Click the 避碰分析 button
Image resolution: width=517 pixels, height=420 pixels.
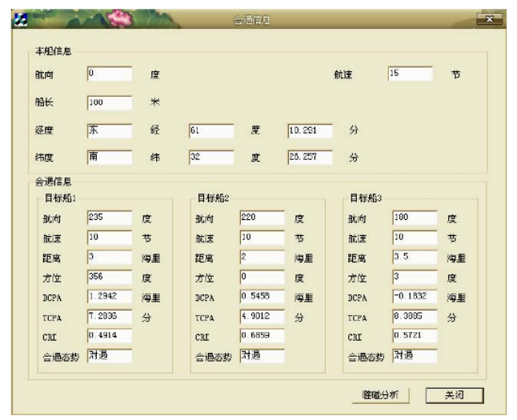(x=380, y=395)
